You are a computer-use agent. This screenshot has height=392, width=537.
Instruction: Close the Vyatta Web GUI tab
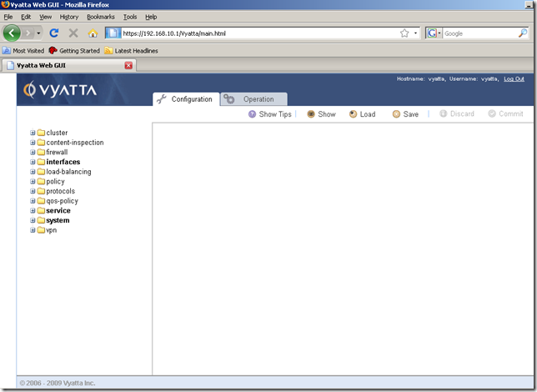tap(128, 65)
